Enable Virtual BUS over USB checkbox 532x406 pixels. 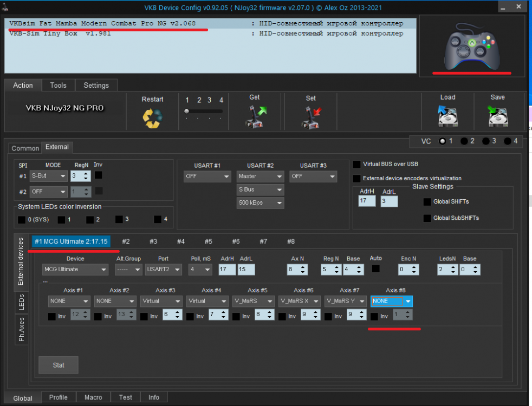click(357, 164)
